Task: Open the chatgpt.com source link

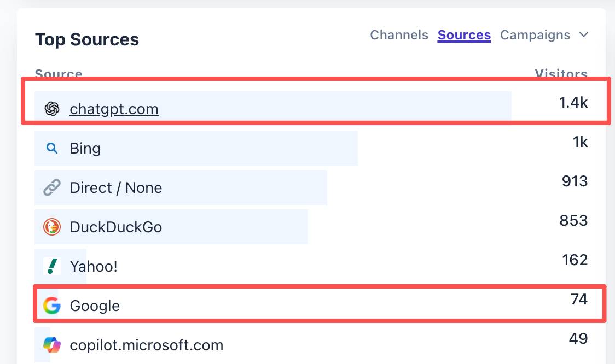Action: point(114,109)
